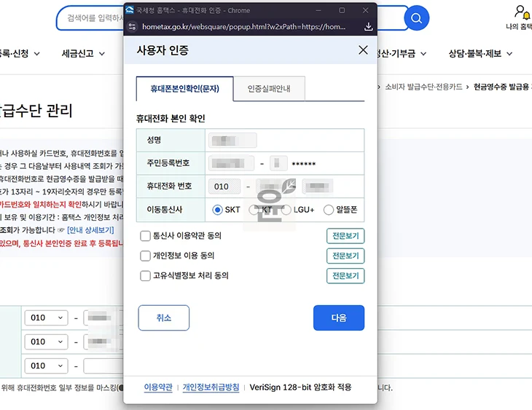532x410 pixels.
Task: Expand the 기부금 menu chevron
Action: 423,54
